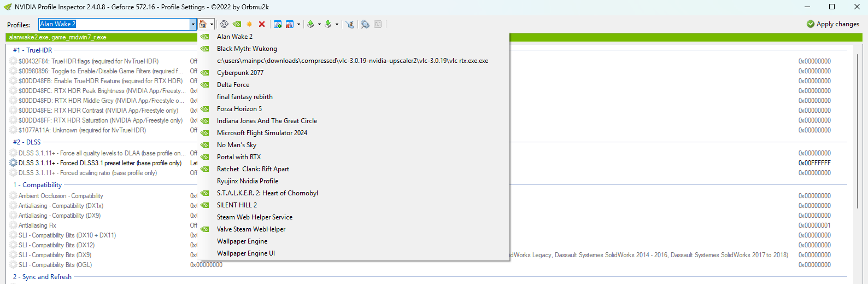Select Alan Wake 2 from profile list
The width and height of the screenshot is (868, 284).
(354, 37)
